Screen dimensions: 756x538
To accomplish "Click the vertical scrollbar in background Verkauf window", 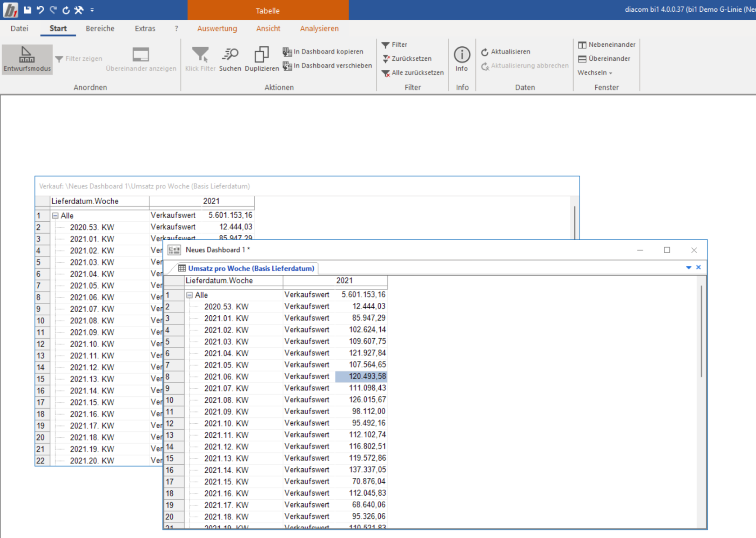I will (x=575, y=223).
